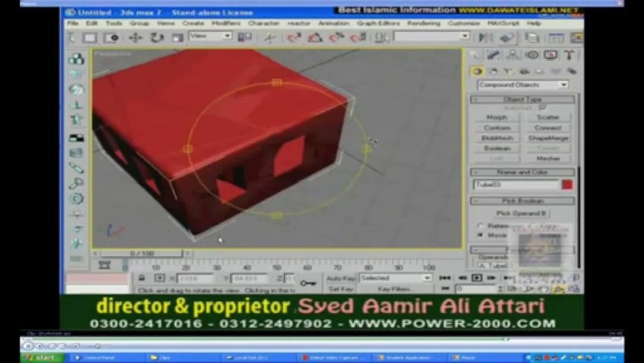Screen dimensions: 644x363
Task: Open the Curve Editor toolbar icon
Action: [x=556, y=37]
